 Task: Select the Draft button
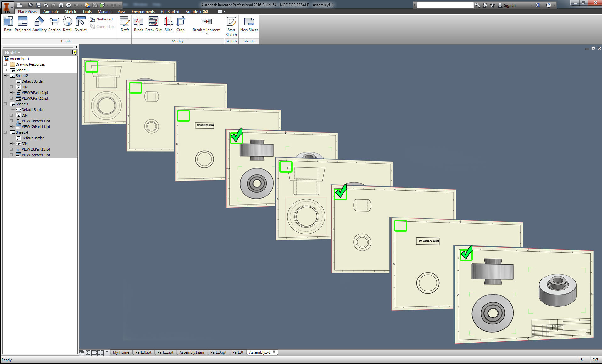coord(125,24)
